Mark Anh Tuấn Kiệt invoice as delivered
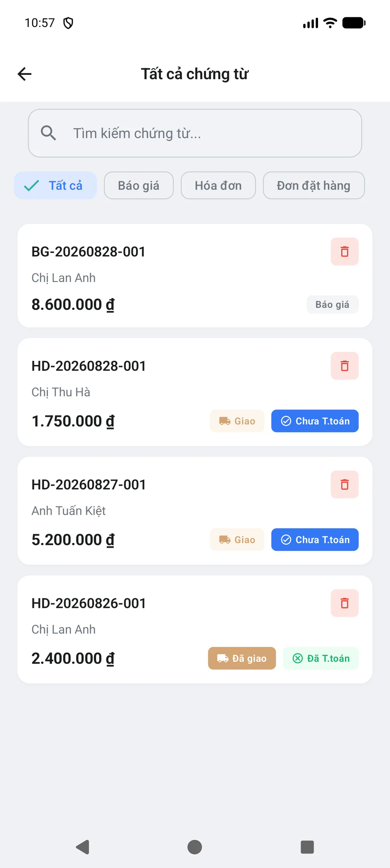The image size is (390, 868). (237, 540)
